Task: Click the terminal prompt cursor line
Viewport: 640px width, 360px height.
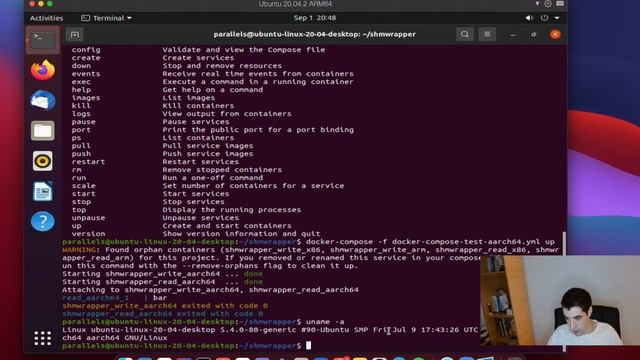Action: click(x=187, y=346)
